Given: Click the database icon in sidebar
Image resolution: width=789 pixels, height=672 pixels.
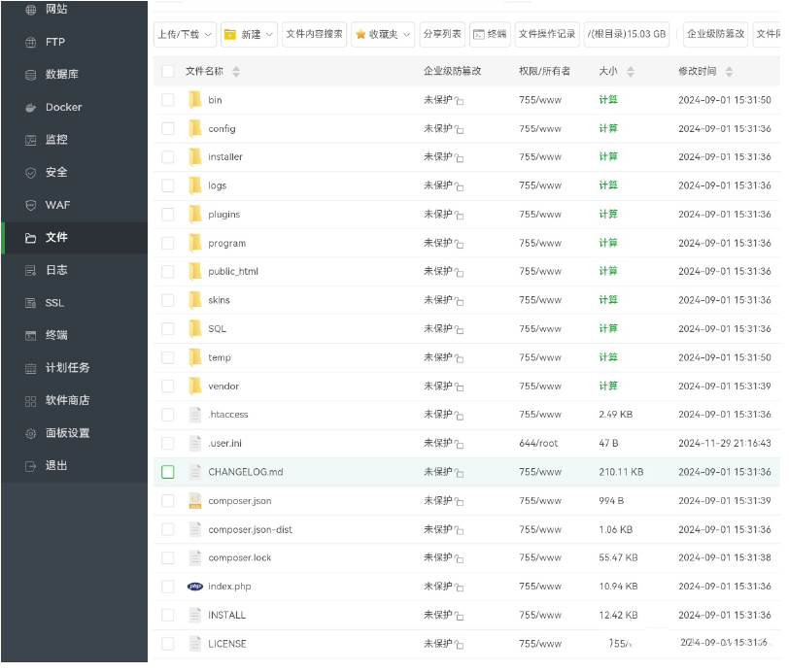Looking at the screenshot, I should (30, 75).
